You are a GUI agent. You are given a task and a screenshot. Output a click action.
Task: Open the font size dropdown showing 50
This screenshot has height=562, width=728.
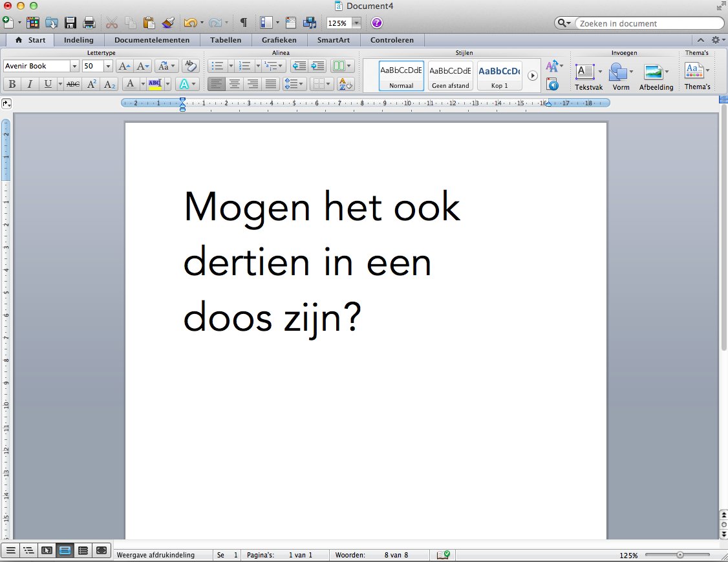(108, 66)
